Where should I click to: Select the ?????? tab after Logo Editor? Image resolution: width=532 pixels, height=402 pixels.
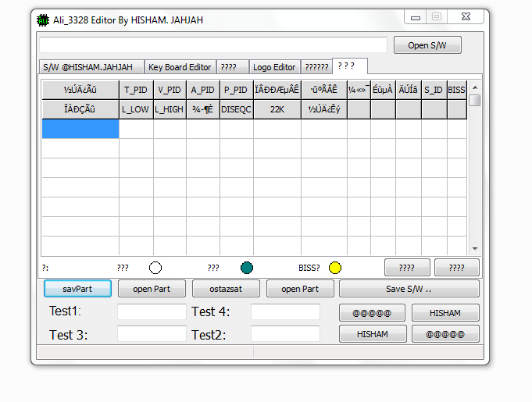316,67
